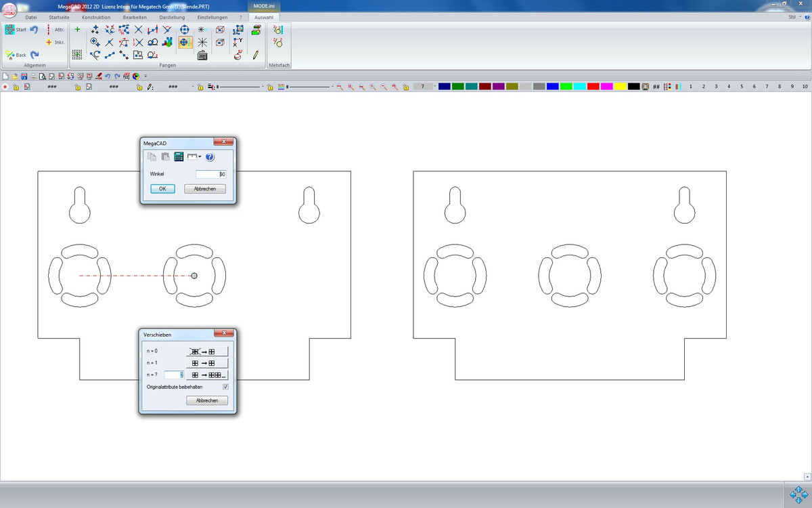Click the Back icon in the Allgemein group
The width and height of the screenshot is (812, 508).
pos(16,55)
